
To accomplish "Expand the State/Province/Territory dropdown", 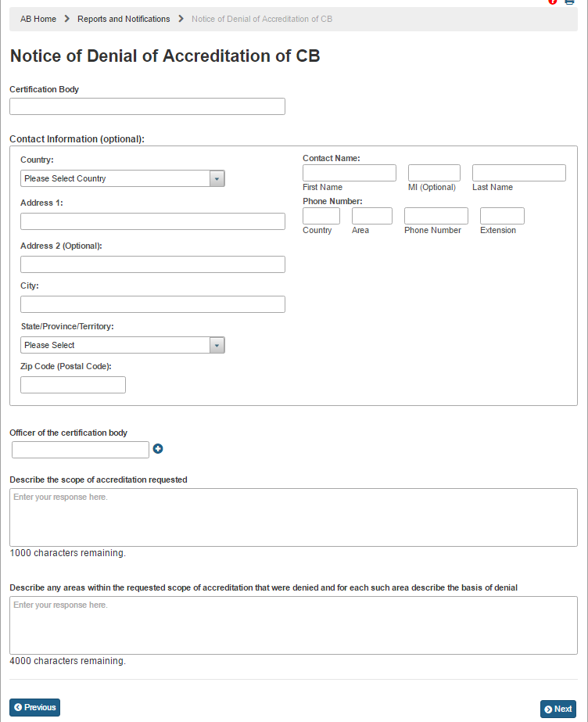I will (x=217, y=345).
